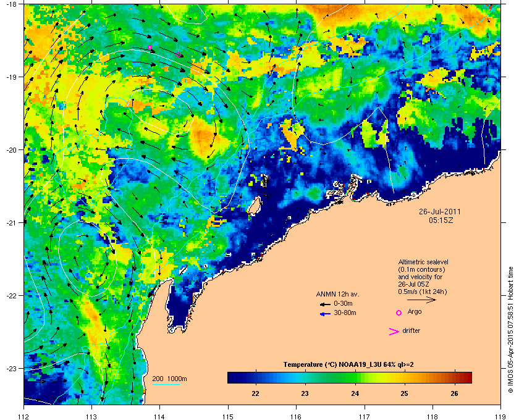Click the colorbar tick label 25
This screenshot has height=420, width=519.
[404, 393]
